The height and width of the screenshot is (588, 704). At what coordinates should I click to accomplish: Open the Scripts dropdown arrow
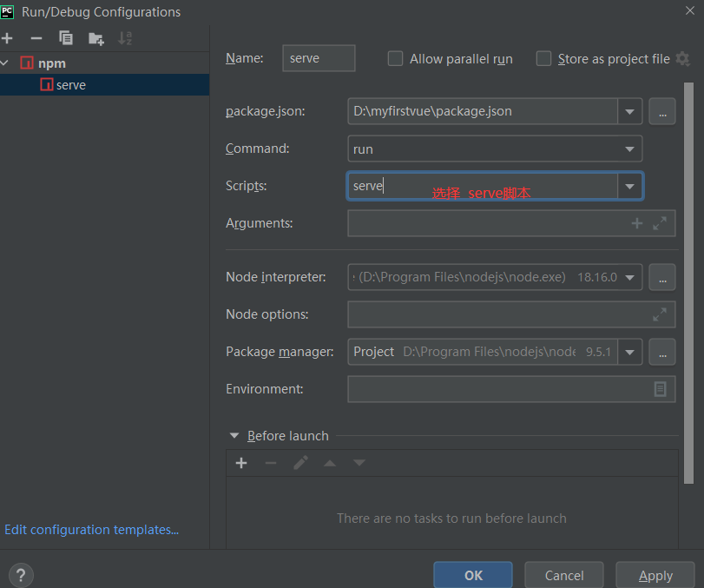point(629,186)
